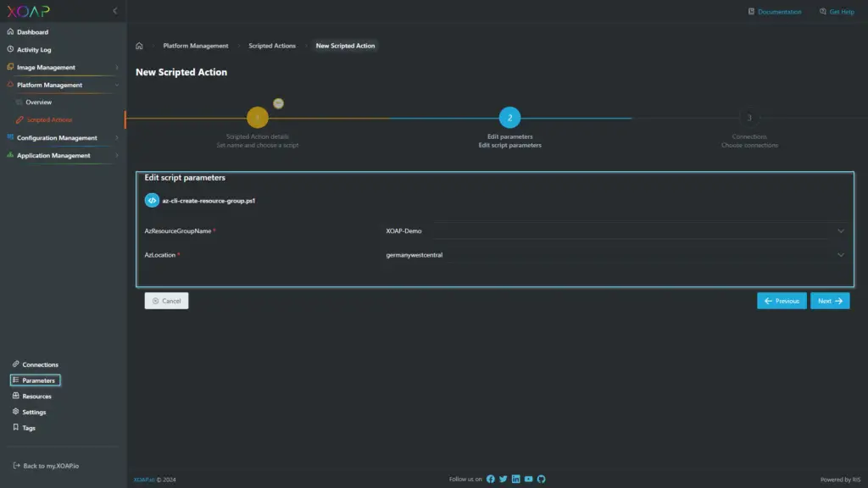Open the LinkedIn icon in footer
868x488 pixels.
[516, 480]
